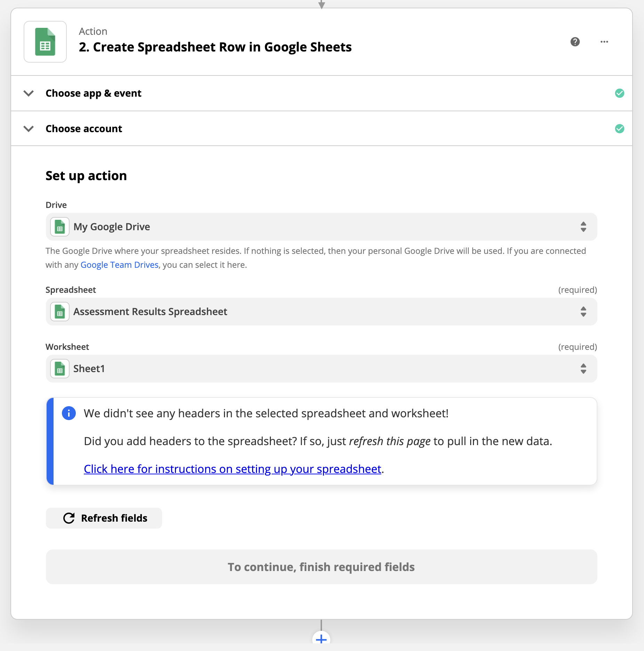Click the Drive field up-down arrows
Image resolution: width=644 pixels, height=651 pixels.
(x=583, y=227)
